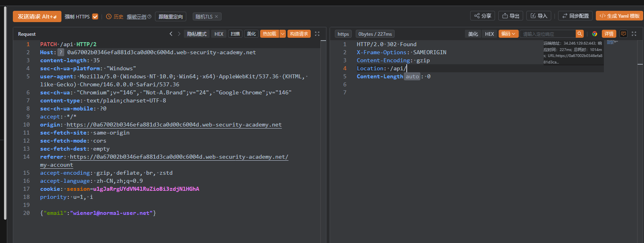644x243 pixels.
Task: Click the orange search magnifier icon
Action: point(579,34)
